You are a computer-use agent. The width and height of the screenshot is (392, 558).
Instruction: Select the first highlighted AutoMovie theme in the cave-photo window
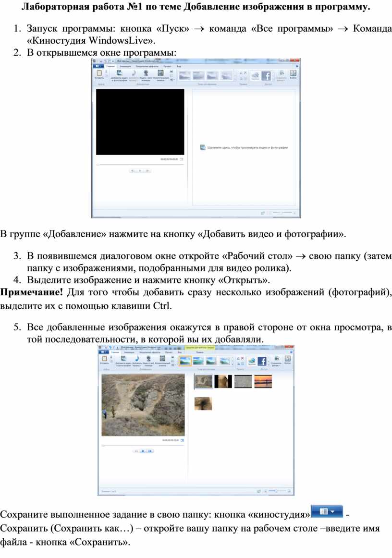click(185, 361)
